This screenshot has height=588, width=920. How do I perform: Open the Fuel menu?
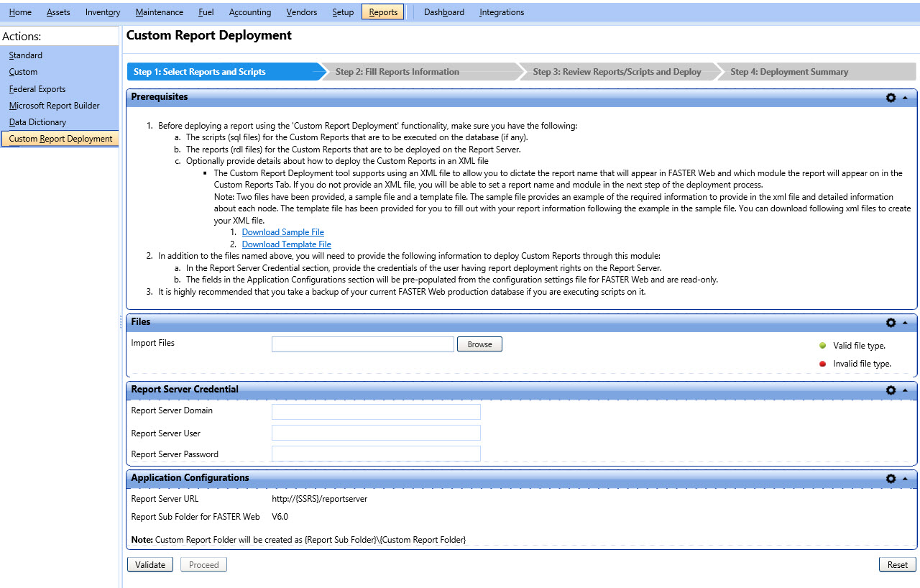(206, 12)
